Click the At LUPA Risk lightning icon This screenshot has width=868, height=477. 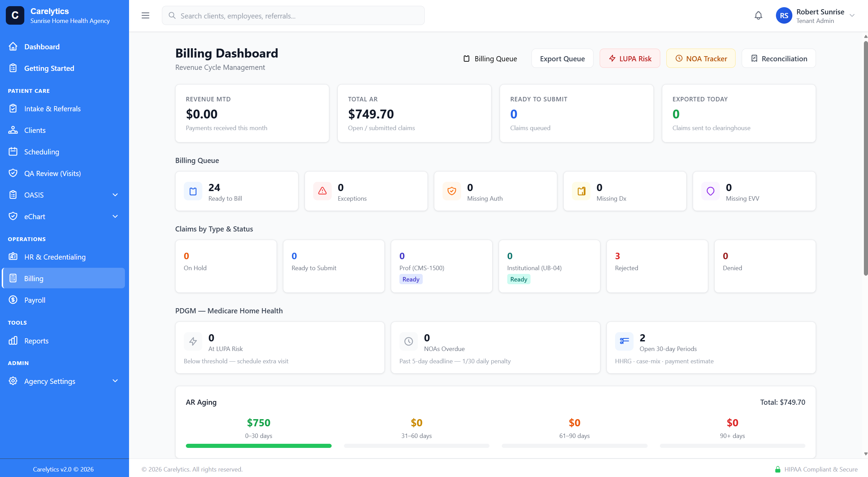click(193, 341)
